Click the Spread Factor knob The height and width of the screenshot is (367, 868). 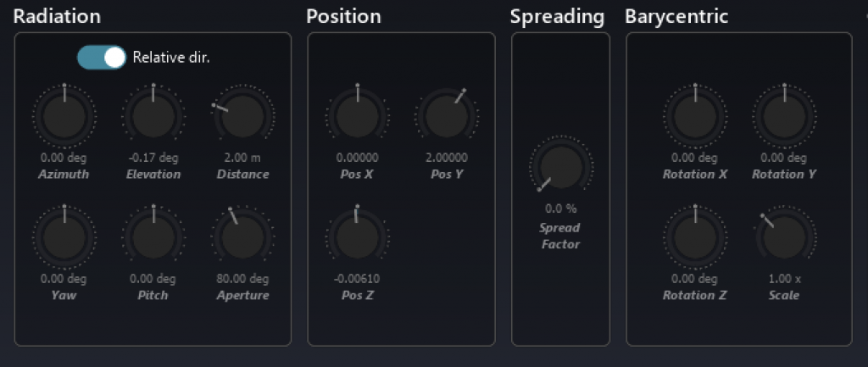coord(560,167)
